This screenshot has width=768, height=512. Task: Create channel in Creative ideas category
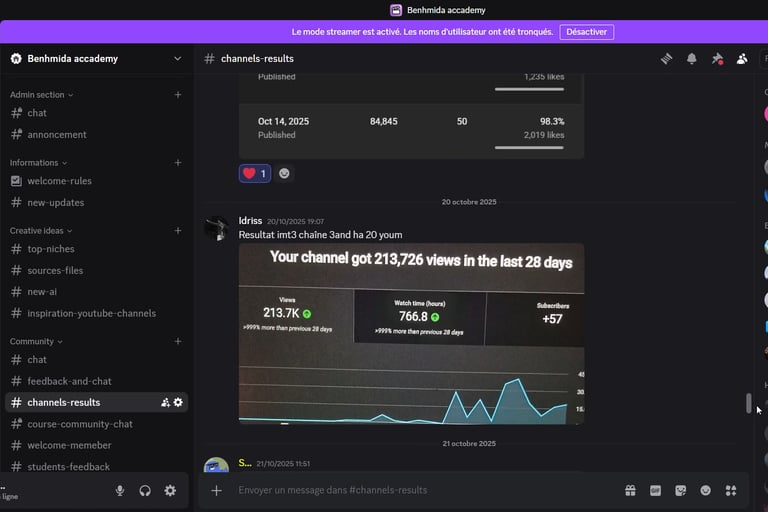point(178,231)
